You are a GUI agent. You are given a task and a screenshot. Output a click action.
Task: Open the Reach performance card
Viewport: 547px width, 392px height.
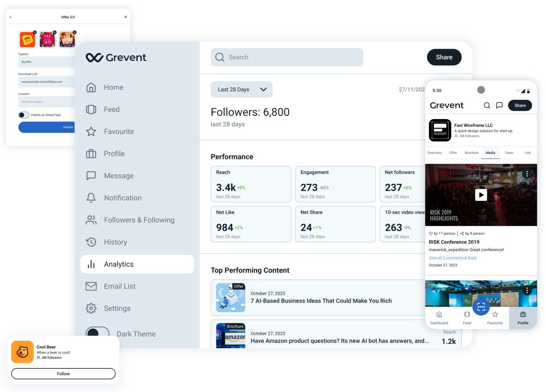251,184
